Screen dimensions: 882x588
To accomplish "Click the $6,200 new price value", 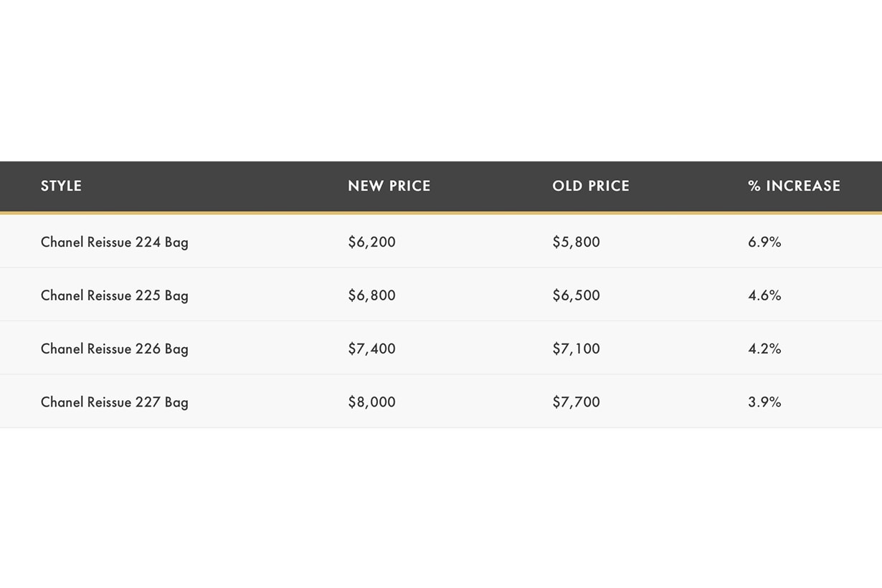I will tap(371, 242).
